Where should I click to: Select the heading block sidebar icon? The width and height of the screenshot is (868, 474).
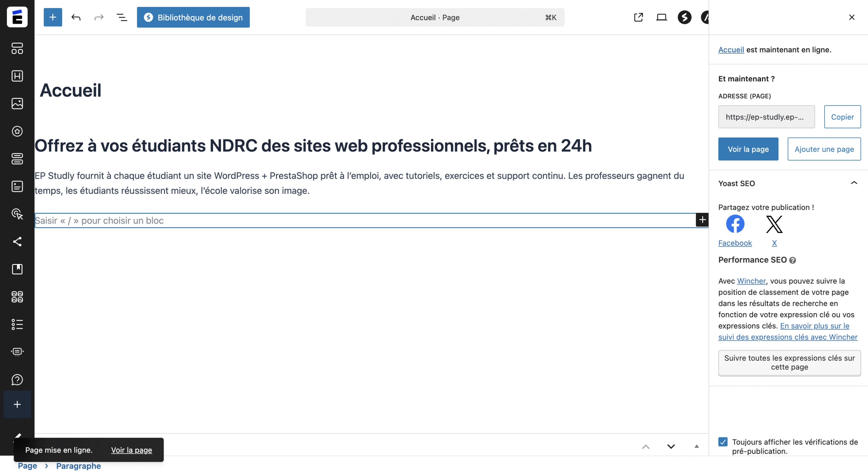(17, 76)
